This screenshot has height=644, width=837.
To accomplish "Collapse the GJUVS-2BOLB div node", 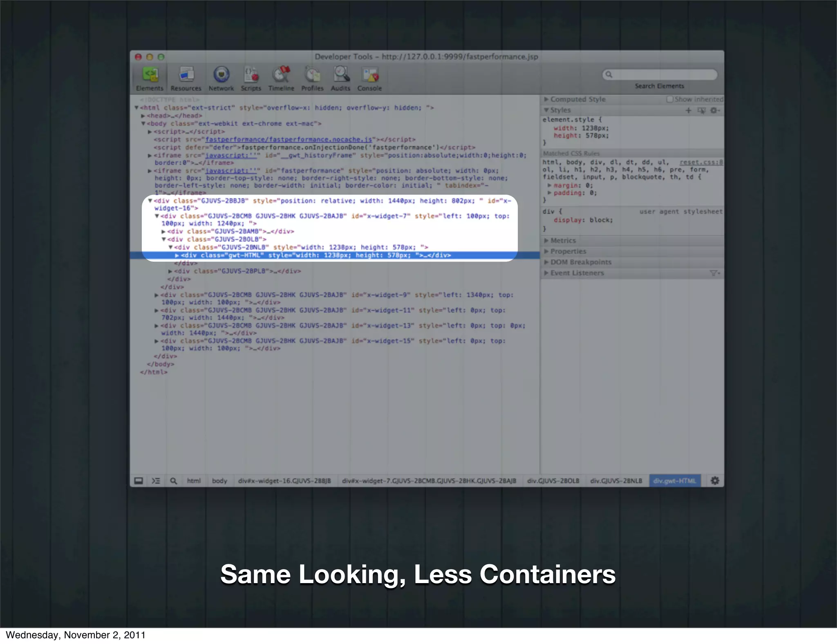I will 163,239.
